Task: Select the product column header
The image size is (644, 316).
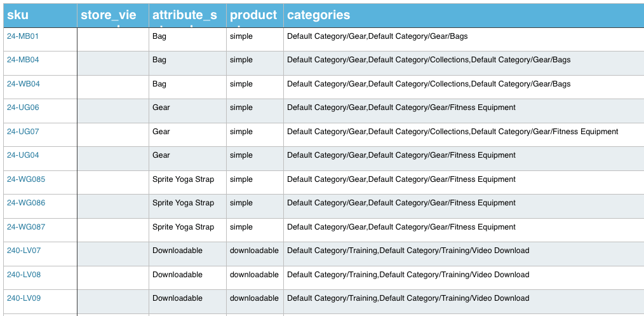Action: coord(253,15)
